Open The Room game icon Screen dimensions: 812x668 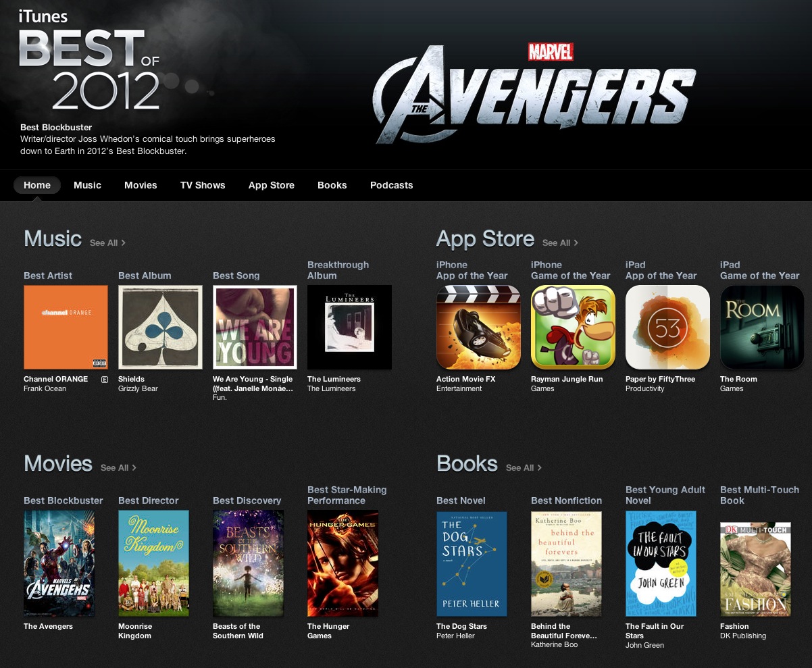click(762, 327)
